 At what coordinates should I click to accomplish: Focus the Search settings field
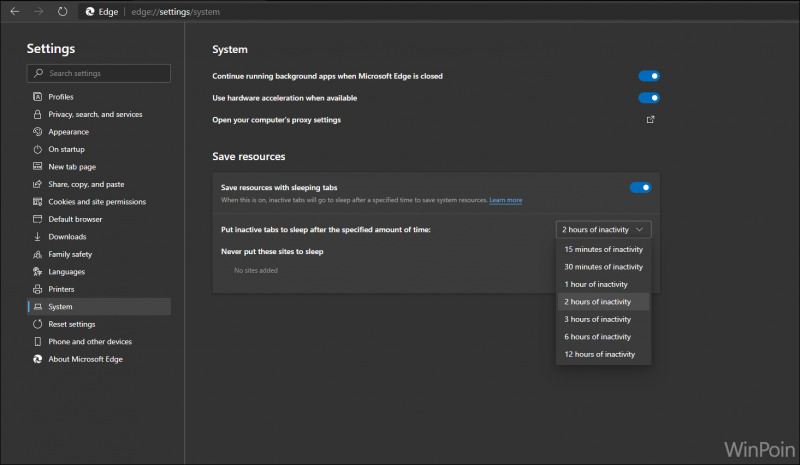tap(99, 73)
